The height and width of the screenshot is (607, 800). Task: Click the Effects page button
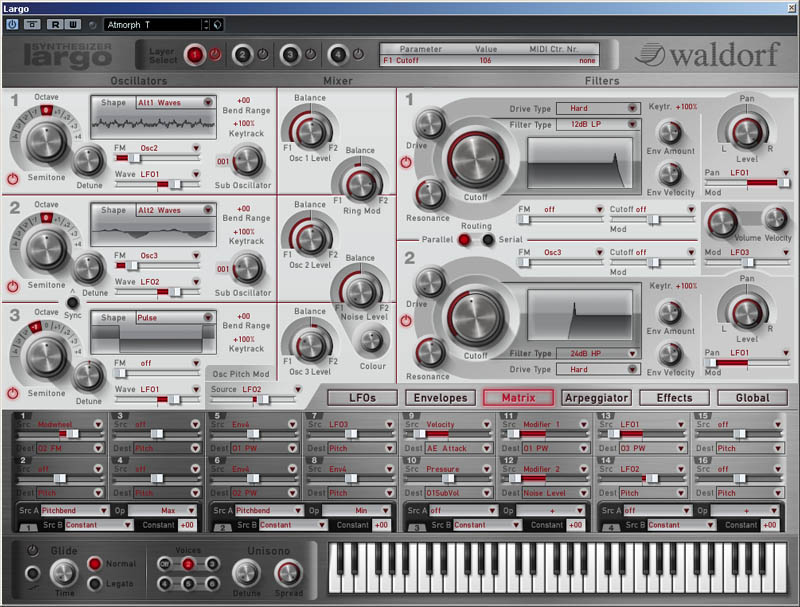pos(674,397)
